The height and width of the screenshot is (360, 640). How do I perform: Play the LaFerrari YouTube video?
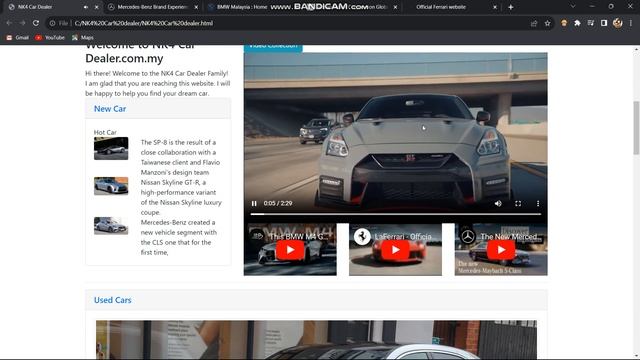[x=395, y=250]
